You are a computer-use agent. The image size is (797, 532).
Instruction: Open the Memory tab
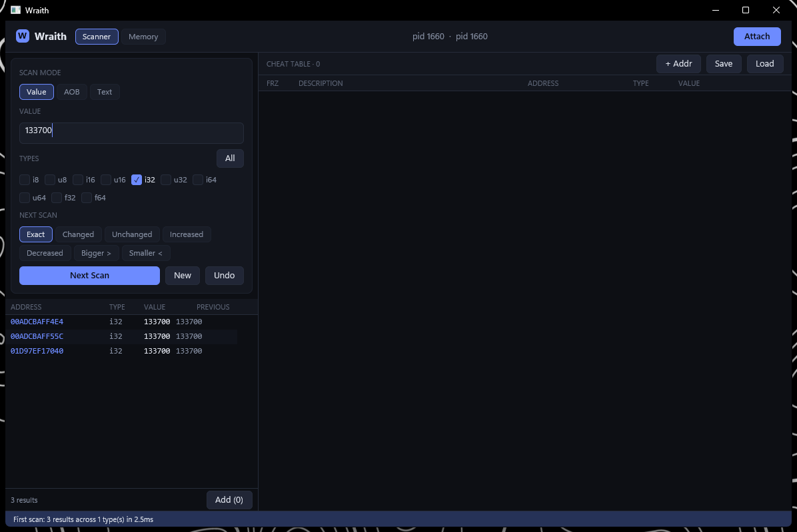tap(143, 37)
